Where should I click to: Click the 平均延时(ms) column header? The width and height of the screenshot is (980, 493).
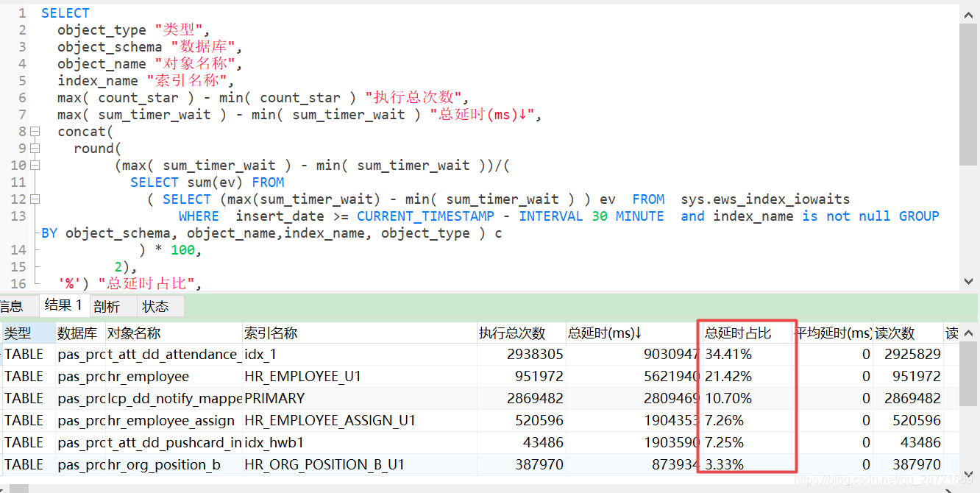tap(833, 333)
